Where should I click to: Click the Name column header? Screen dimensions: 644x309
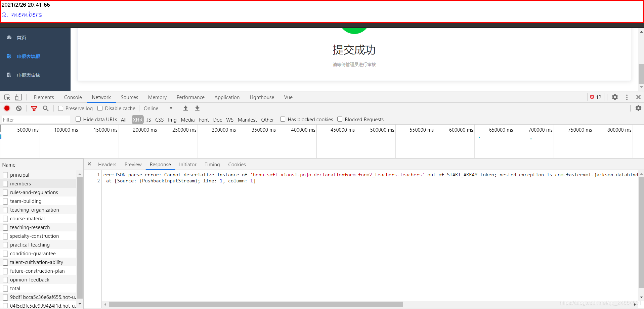[x=42, y=165]
